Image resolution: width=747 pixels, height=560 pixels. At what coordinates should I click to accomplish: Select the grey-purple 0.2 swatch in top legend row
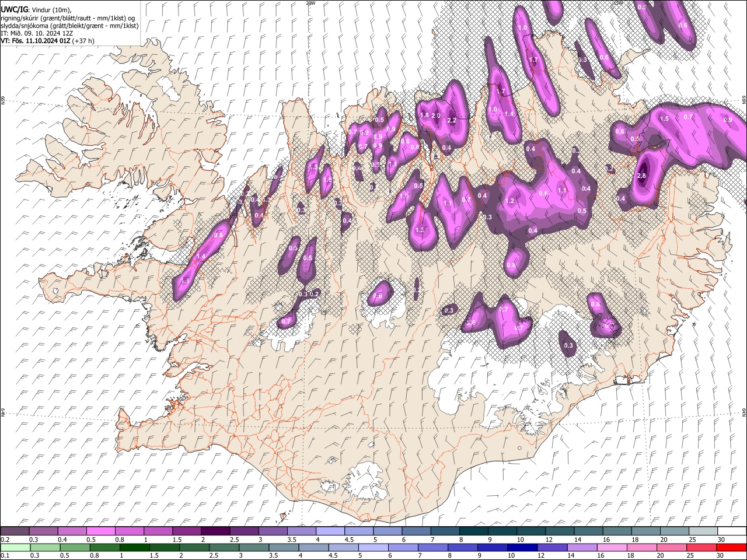pyautogui.click(x=15, y=531)
